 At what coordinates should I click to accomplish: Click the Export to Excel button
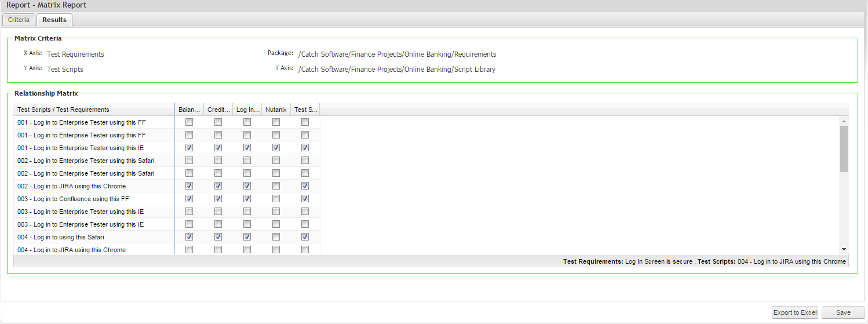pos(795,312)
